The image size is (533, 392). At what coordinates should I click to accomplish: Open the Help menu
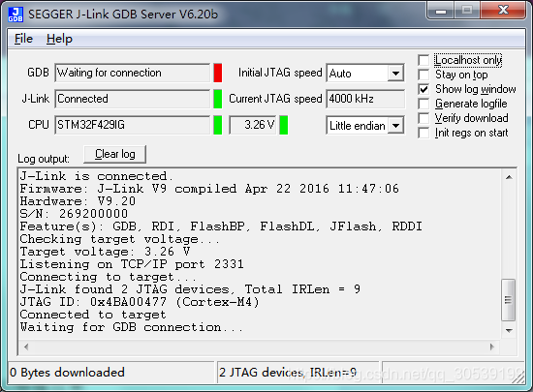point(59,39)
